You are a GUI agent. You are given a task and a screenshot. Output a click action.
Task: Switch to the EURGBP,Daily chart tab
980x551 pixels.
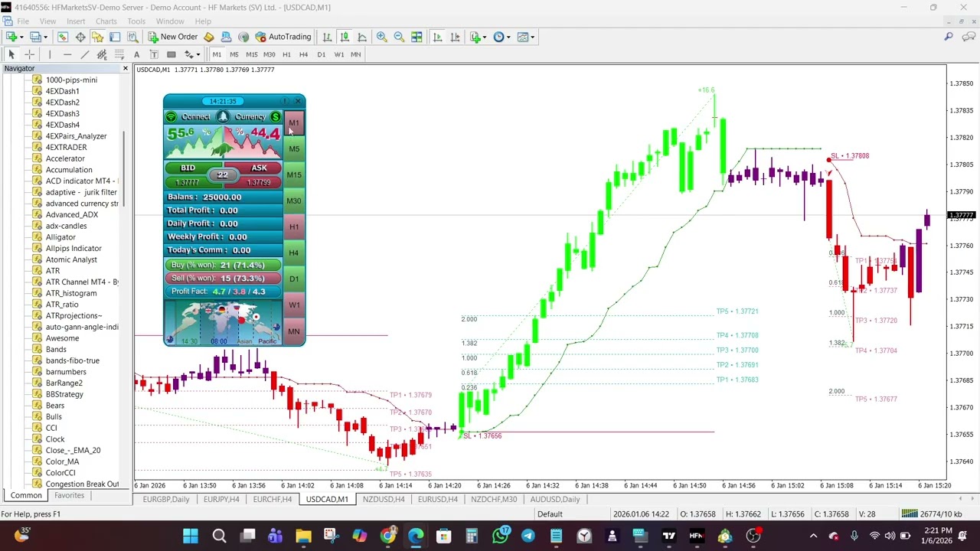pos(166,499)
